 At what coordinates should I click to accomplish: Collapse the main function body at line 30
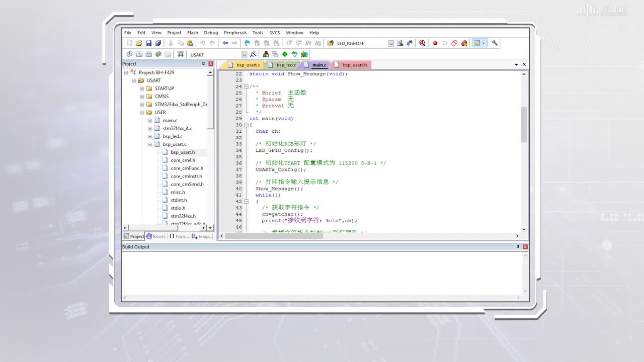click(246, 125)
